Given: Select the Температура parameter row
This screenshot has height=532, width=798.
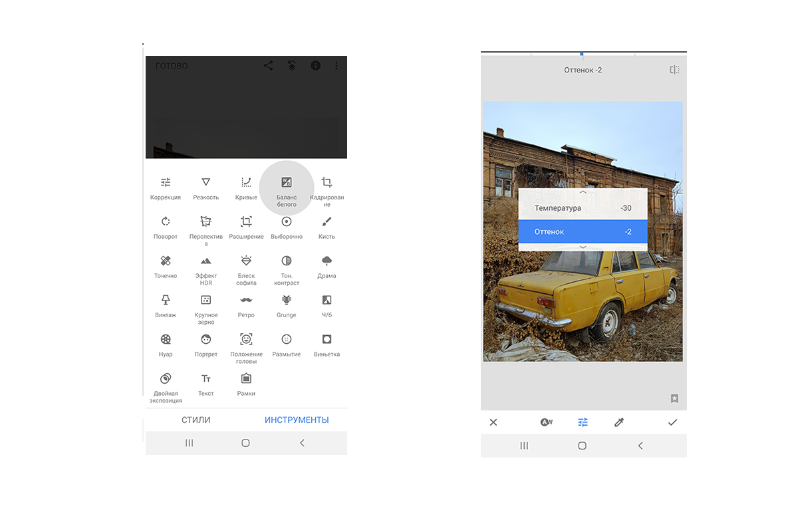Looking at the screenshot, I should click(x=583, y=208).
